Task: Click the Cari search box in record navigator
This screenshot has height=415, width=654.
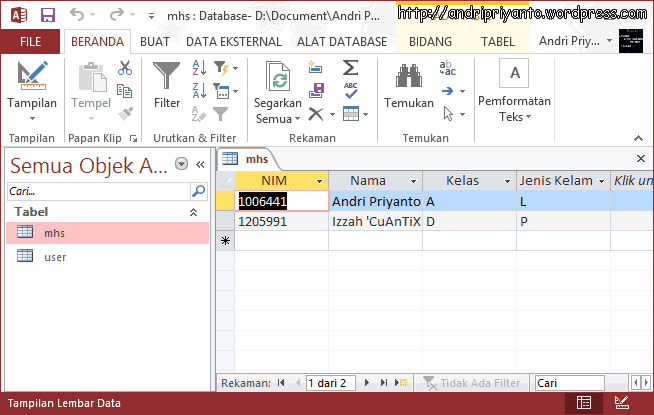Action: [568, 383]
